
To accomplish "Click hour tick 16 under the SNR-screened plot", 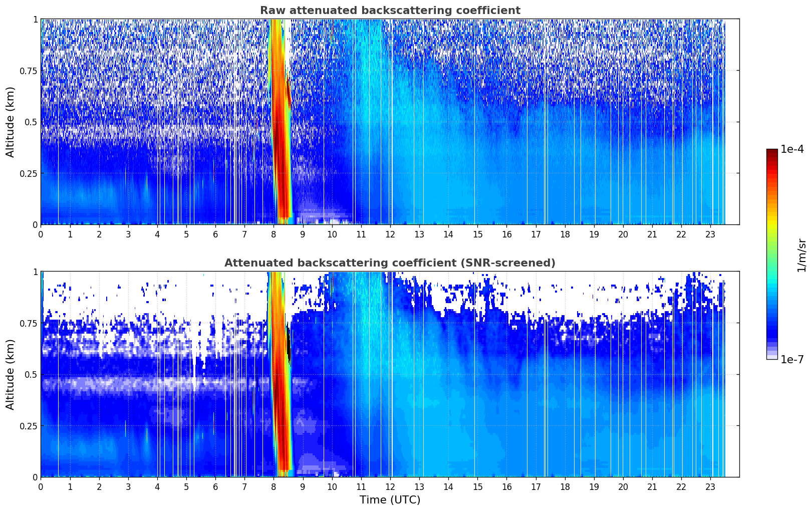I will point(506,486).
